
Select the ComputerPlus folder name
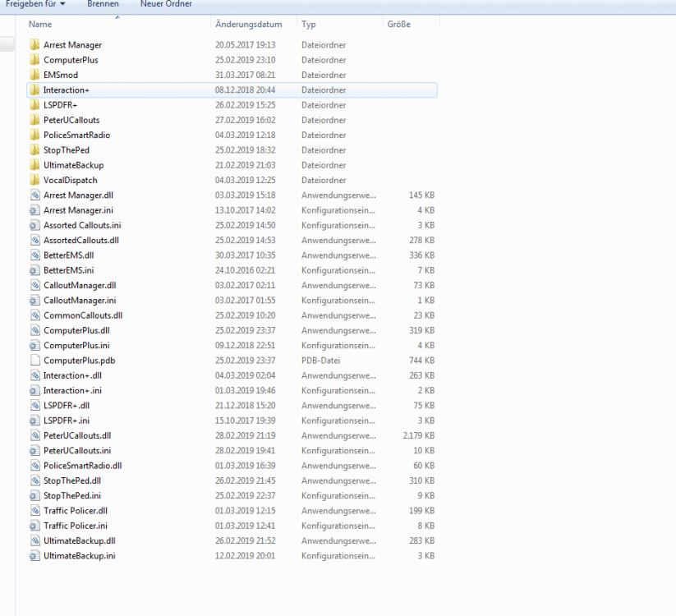pos(71,60)
